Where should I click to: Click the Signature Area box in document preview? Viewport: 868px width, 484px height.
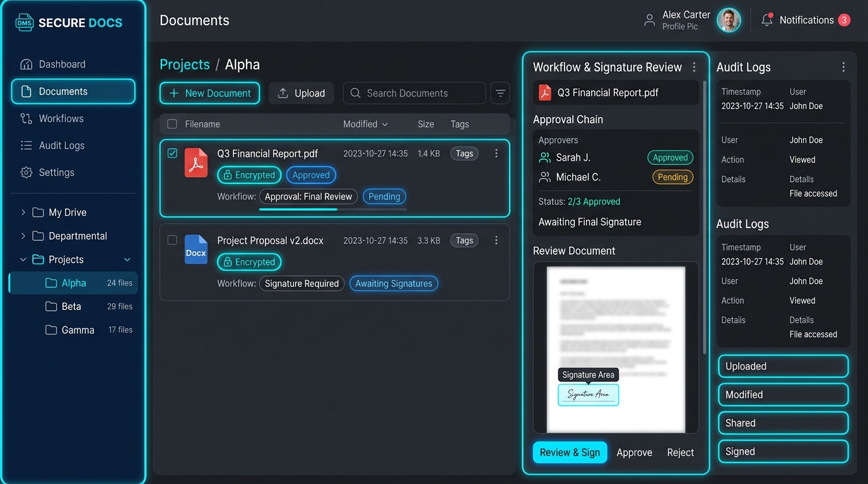(588, 395)
